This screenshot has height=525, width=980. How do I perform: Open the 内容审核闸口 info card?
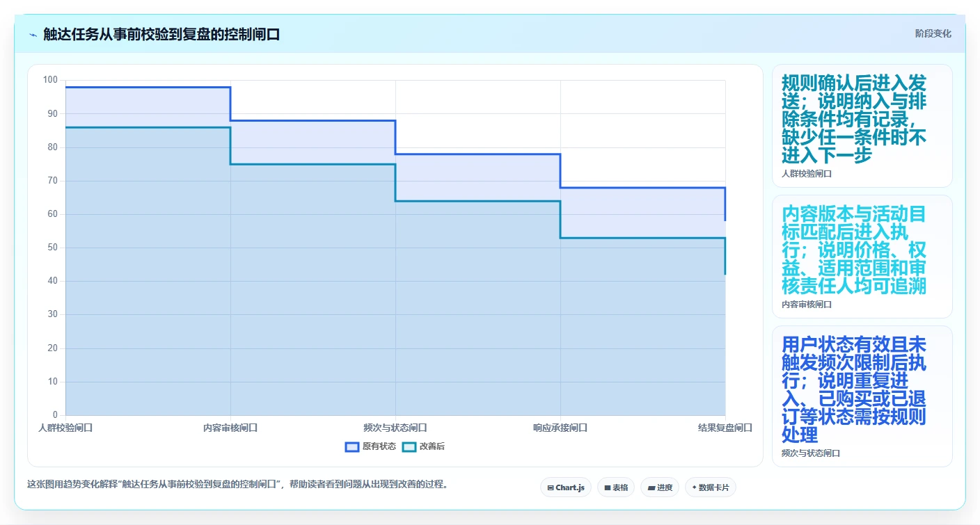(x=862, y=257)
